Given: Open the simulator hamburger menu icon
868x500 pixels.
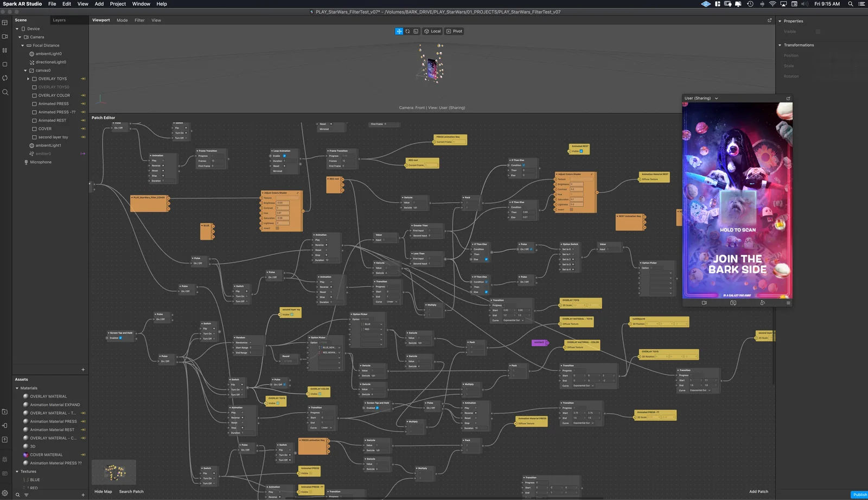Looking at the screenshot, I should click(788, 303).
